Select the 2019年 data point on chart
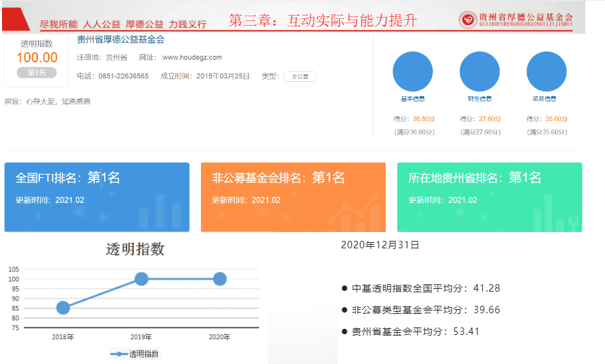 coord(141,279)
